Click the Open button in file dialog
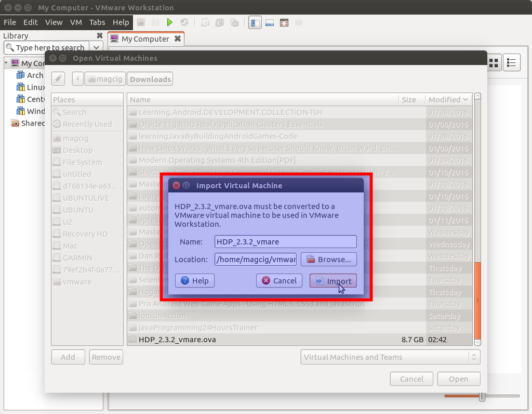Viewport: 532px width, 414px height. 459,379
